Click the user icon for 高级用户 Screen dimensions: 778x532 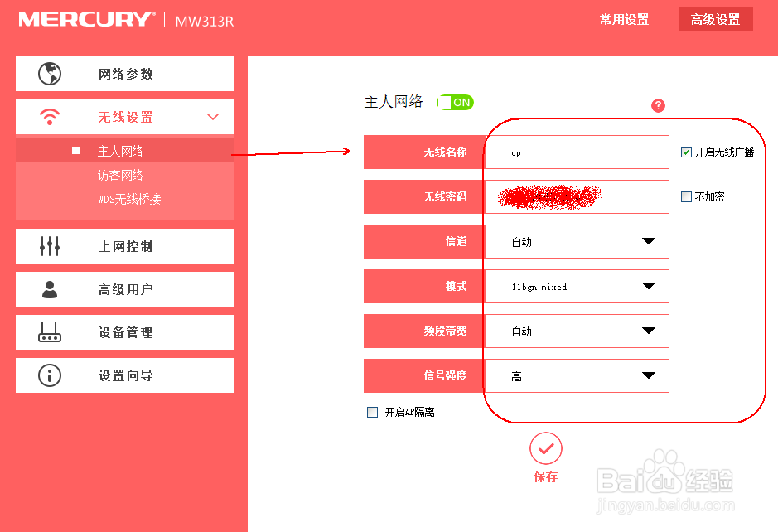point(50,289)
